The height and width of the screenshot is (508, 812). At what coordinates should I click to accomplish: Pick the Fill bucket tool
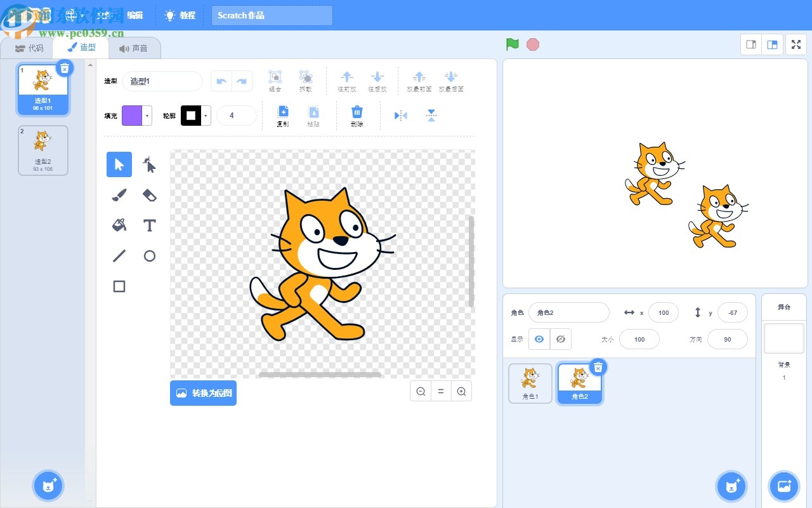tap(119, 225)
